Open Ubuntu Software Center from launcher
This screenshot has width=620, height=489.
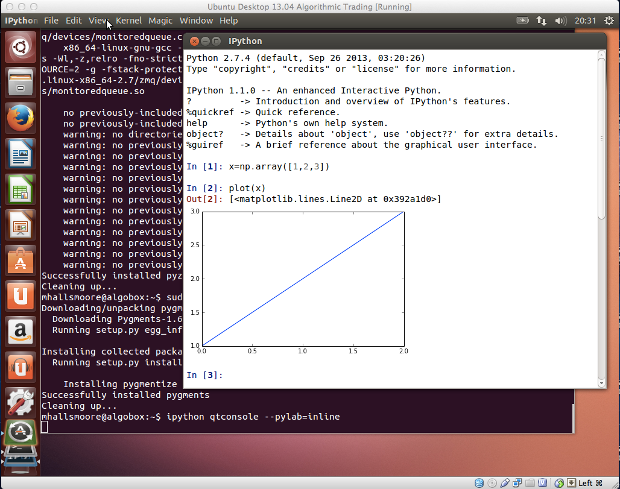click(x=20, y=260)
